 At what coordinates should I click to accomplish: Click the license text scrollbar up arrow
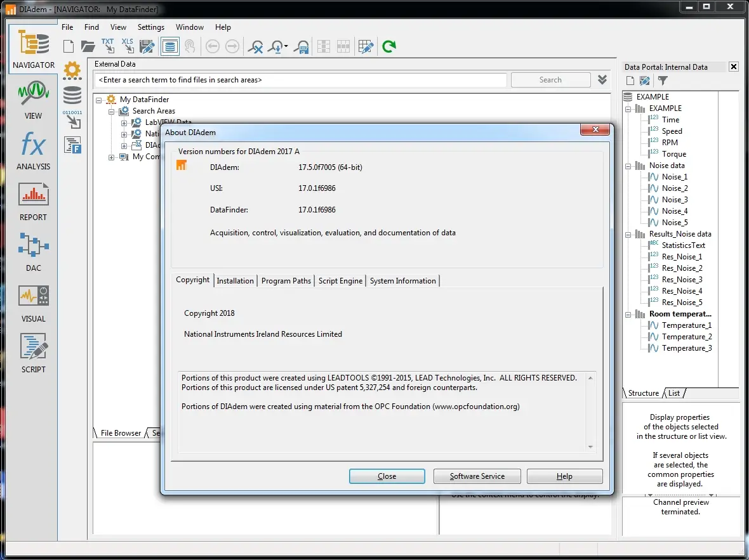(x=590, y=377)
